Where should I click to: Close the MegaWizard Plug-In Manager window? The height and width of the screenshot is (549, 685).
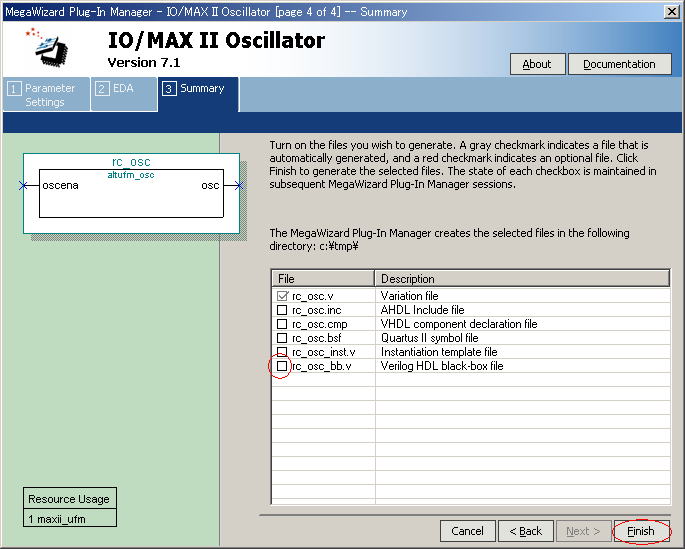pos(672,11)
